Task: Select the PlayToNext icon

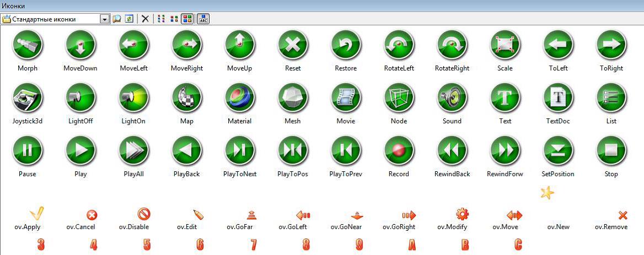Action: coord(240,151)
